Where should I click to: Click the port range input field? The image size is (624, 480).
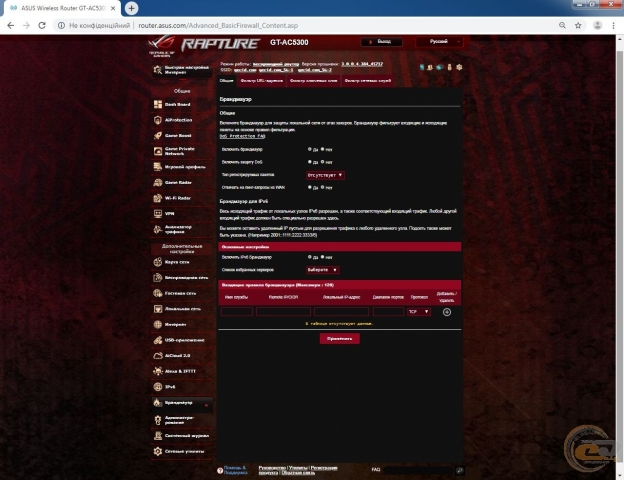(x=388, y=312)
